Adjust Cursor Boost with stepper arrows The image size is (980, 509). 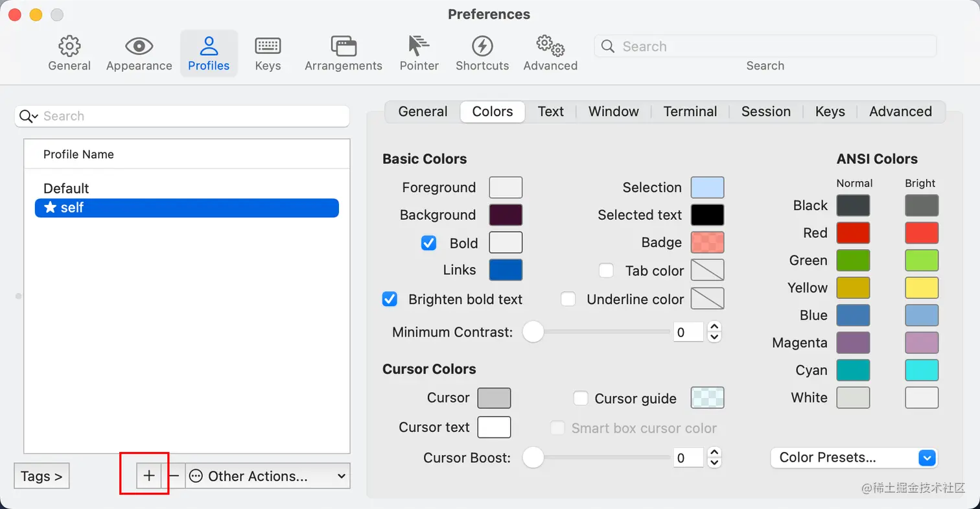click(714, 458)
